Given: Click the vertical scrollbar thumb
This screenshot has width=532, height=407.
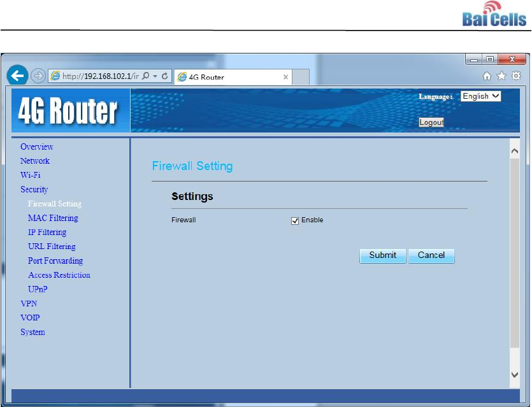Looking at the screenshot, I should 514,253.
